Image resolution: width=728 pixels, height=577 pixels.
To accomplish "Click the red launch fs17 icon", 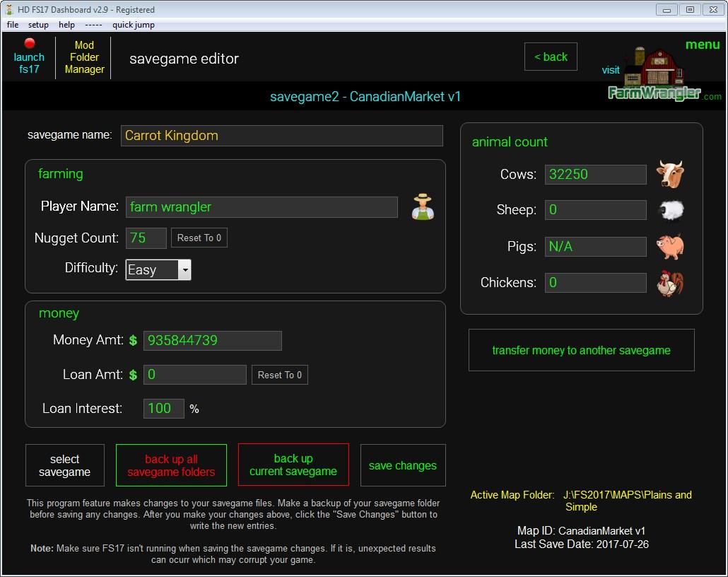I will pyautogui.click(x=29, y=44).
